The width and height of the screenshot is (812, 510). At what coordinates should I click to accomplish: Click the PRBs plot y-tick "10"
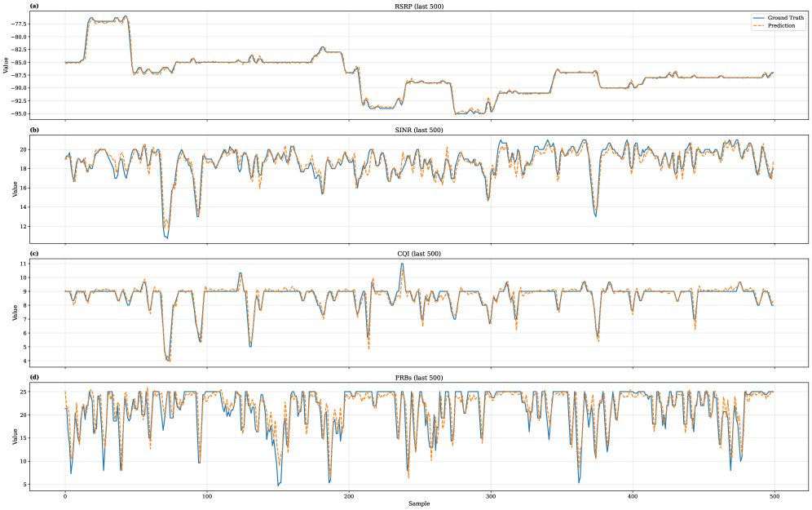point(23,462)
